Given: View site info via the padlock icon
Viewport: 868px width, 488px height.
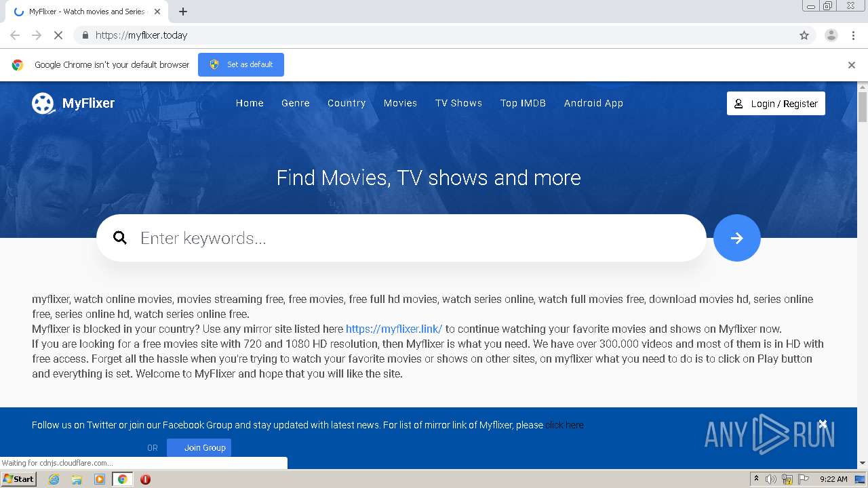Looking at the screenshot, I should (x=85, y=35).
